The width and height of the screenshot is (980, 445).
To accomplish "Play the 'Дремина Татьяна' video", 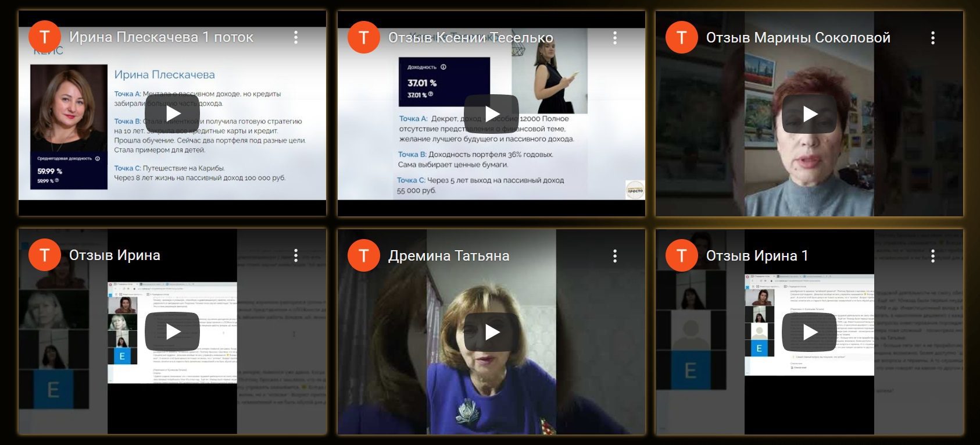I will point(491,332).
